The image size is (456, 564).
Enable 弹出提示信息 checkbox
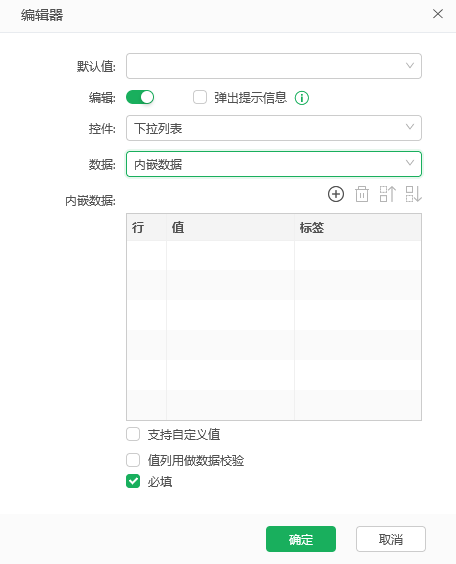click(x=200, y=97)
